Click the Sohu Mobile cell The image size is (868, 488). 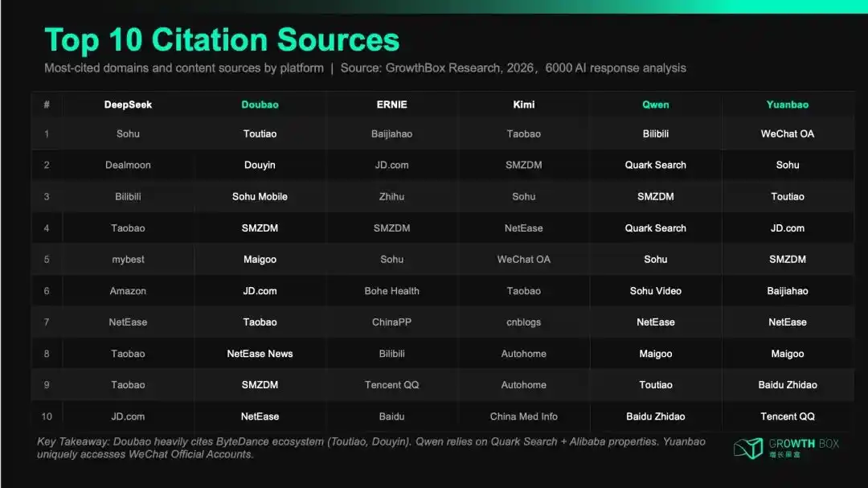coord(260,197)
